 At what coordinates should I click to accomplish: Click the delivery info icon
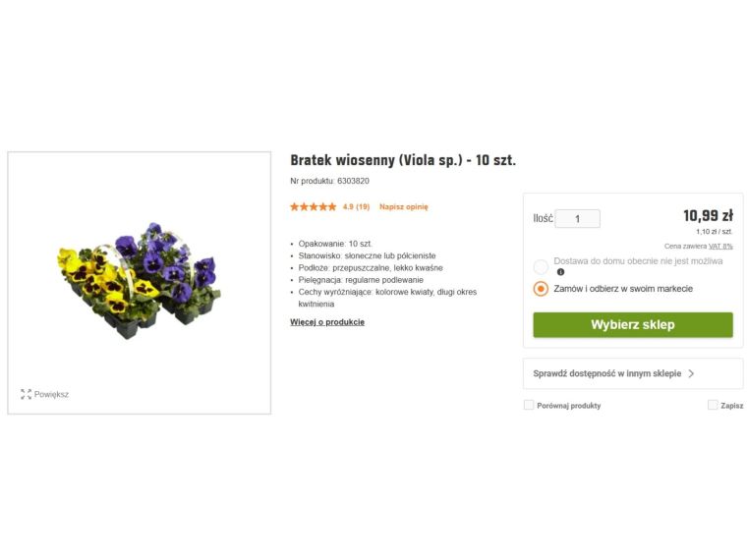click(560, 272)
